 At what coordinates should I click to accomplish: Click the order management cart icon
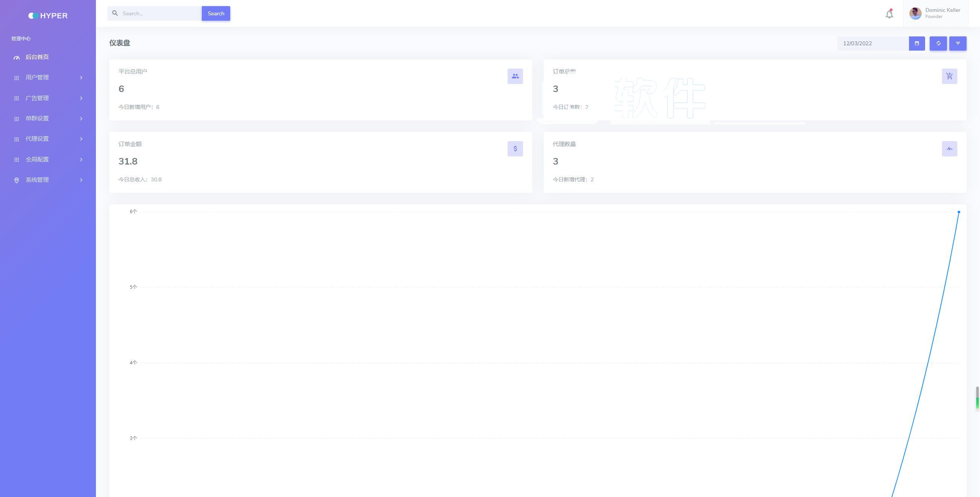949,76
